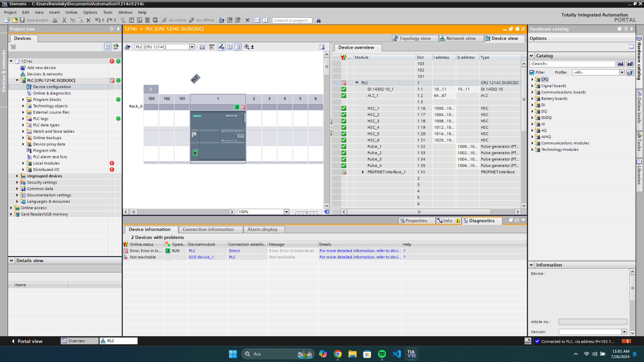
Task: Click the Undo arrow icon
Action: 98,20
